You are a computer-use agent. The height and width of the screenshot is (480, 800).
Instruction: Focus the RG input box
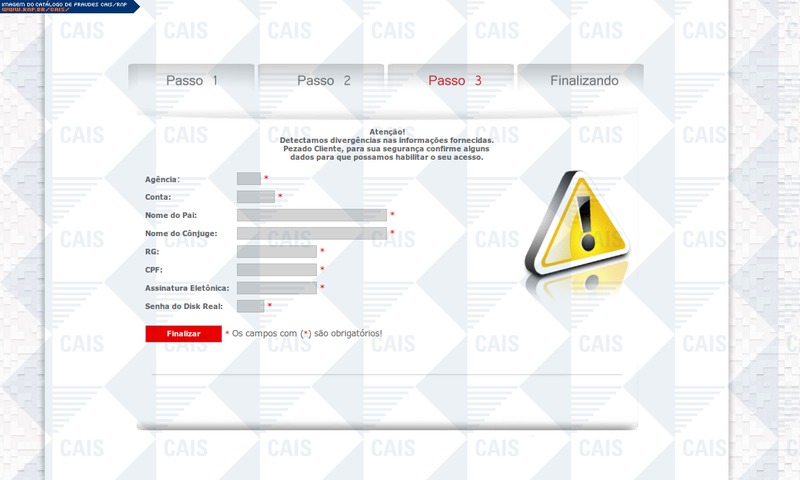[277, 251]
